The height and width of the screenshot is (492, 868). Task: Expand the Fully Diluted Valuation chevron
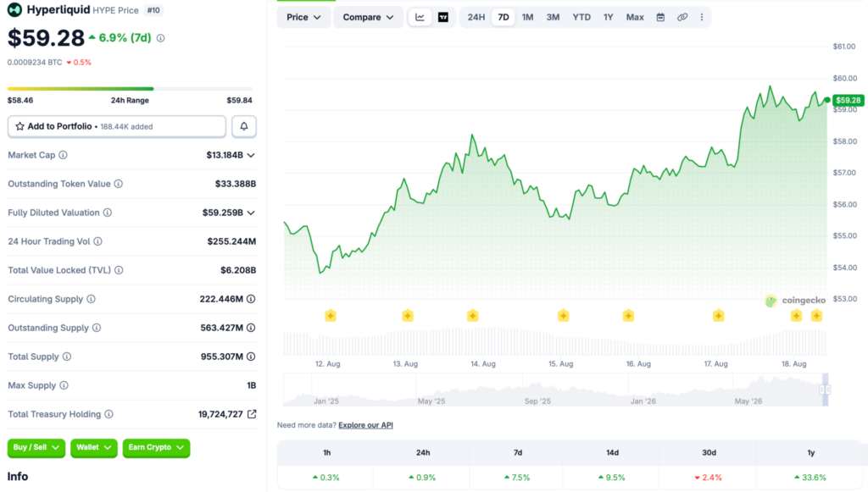click(x=251, y=213)
